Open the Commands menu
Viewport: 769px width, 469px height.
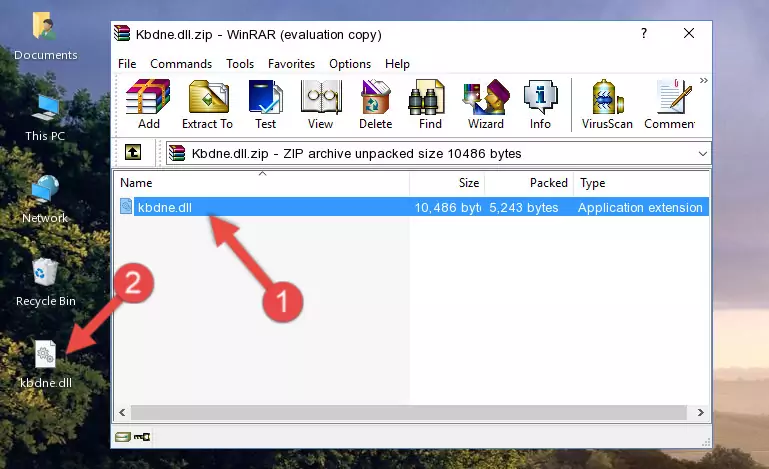click(181, 64)
